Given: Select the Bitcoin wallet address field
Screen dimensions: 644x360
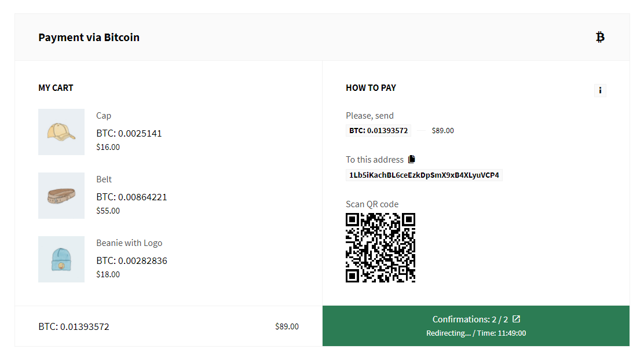Looking at the screenshot, I should (x=424, y=175).
